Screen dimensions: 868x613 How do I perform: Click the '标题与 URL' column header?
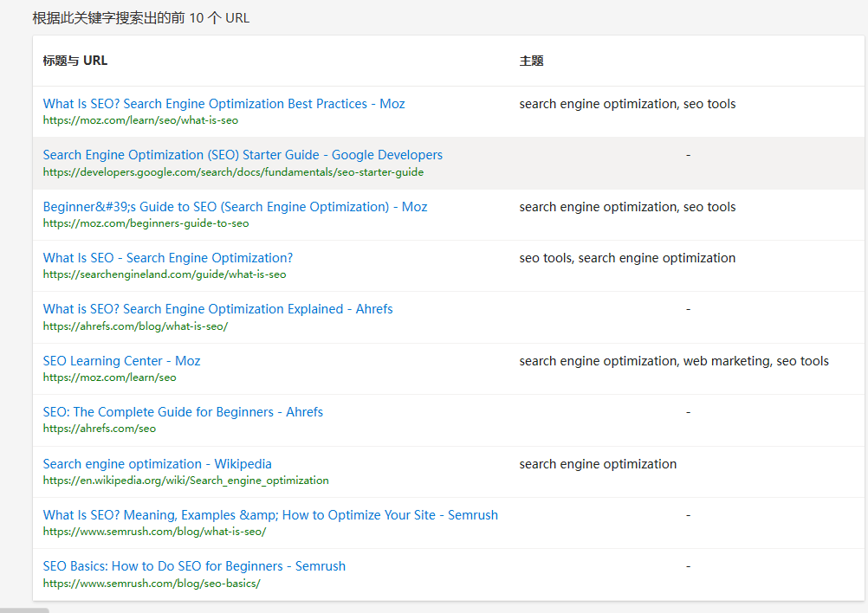pos(75,61)
